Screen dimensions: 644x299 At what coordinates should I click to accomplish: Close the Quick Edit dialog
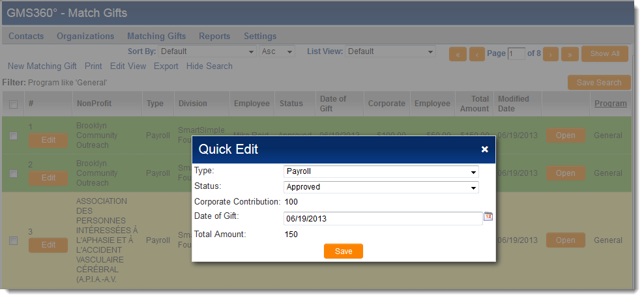[x=484, y=149]
